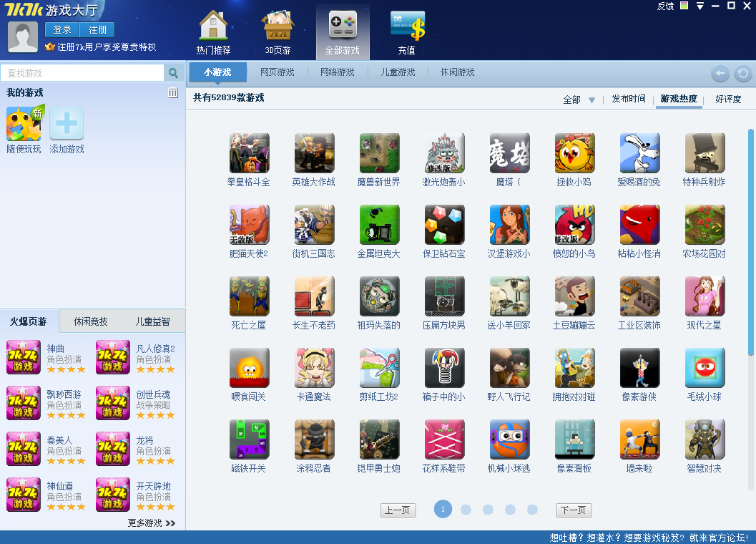756x544 pixels.
Task: Sort by 发布时间
Action: tap(628, 99)
